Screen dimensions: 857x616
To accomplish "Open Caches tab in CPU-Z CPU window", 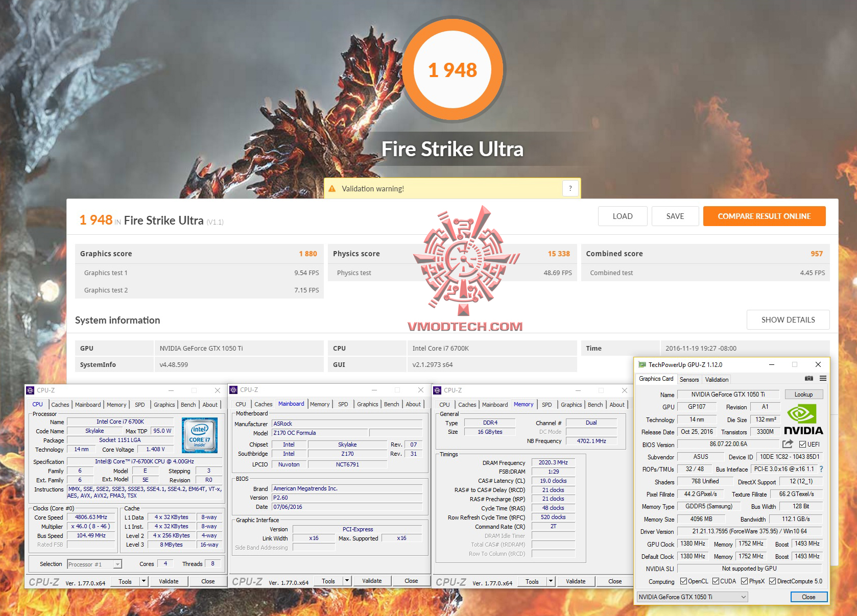I will tap(60, 405).
